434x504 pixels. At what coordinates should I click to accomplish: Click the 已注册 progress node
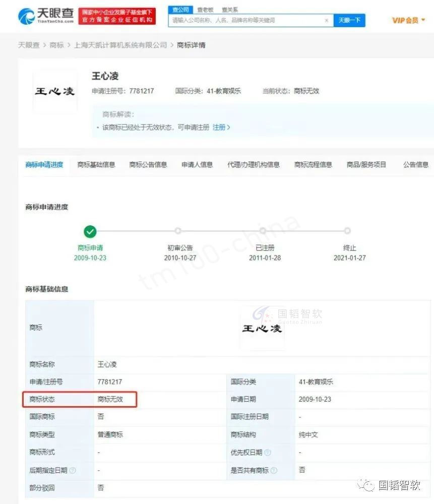click(263, 231)
